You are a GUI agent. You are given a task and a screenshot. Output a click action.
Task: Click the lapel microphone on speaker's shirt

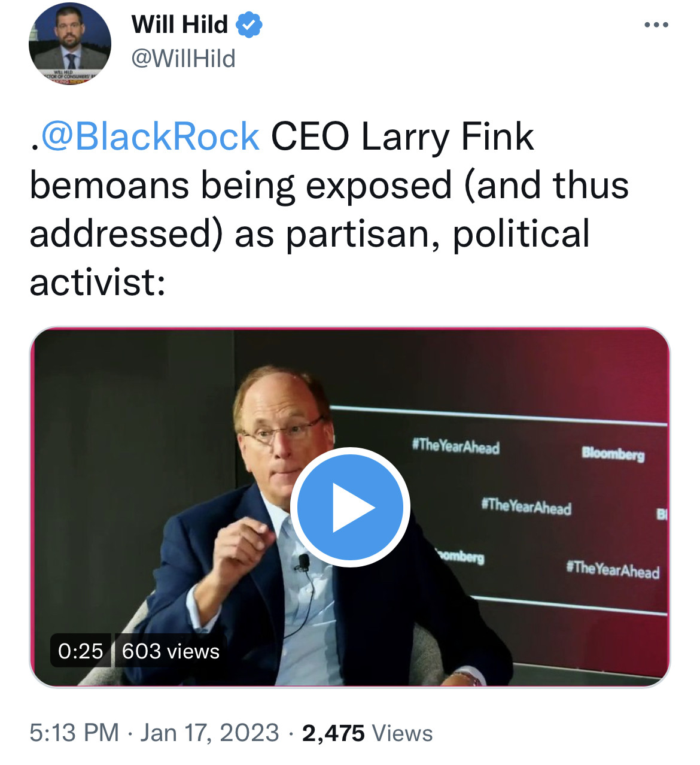pyautogui.click(x=304, y=562)
